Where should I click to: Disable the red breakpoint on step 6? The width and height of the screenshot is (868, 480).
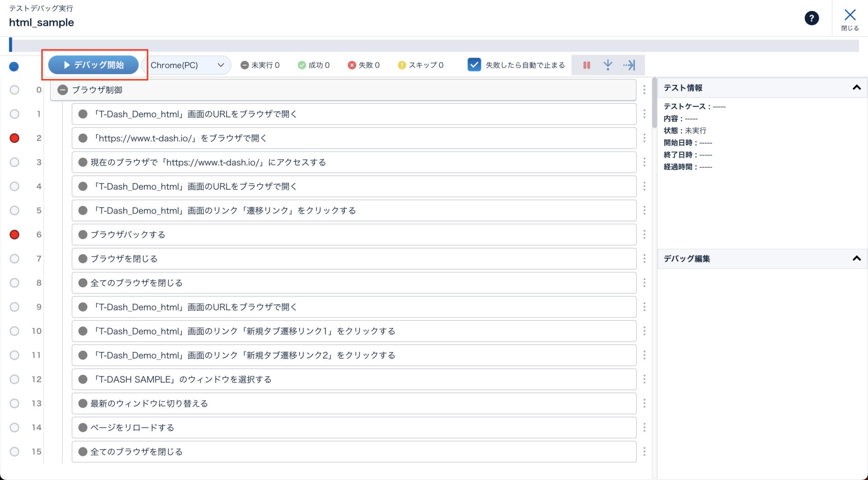(x=14, y=234)
